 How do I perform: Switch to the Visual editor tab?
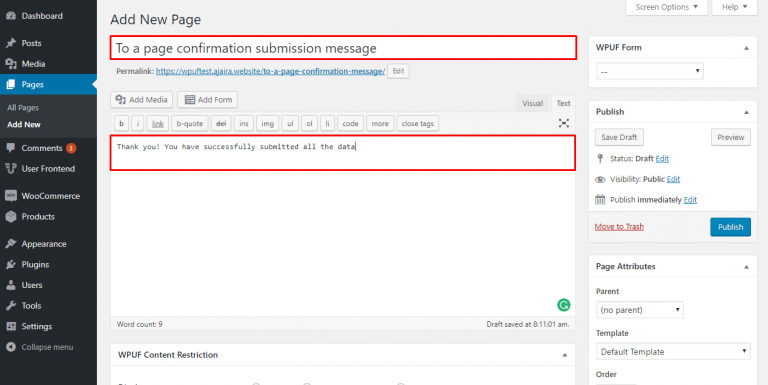tap(532, 103)
